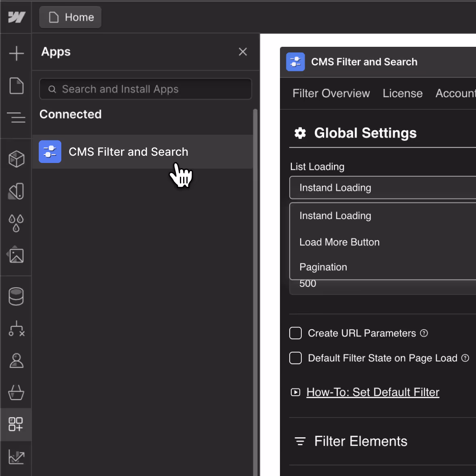
Task: Close the Apps panel
Action: pos(242,52)
